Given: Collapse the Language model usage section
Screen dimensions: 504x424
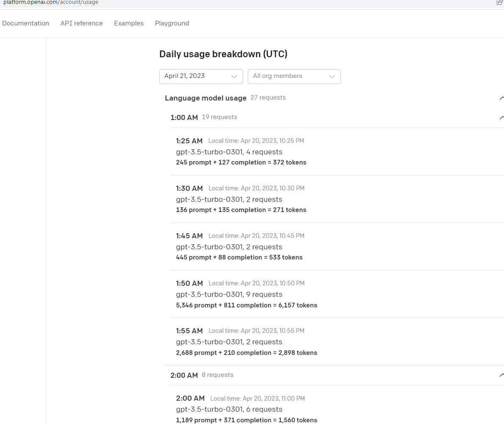Looking at the screenshot, I should [x=501, y=98].
